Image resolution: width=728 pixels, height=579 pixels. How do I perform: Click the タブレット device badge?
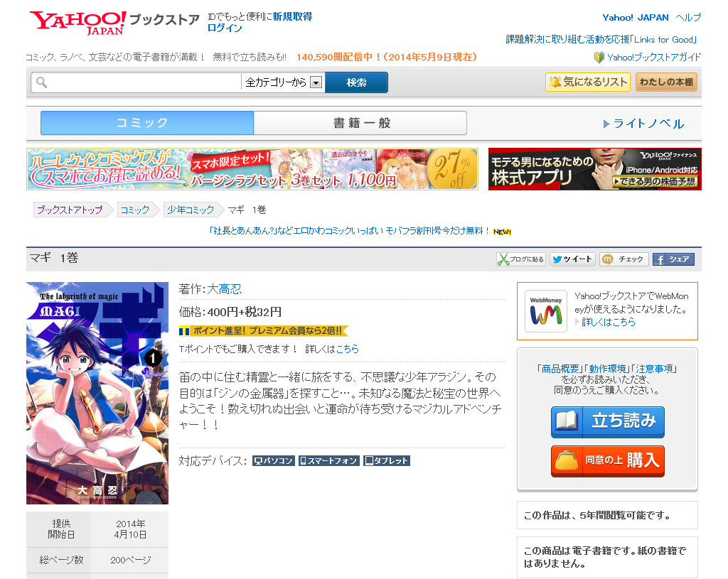[387, 460]
